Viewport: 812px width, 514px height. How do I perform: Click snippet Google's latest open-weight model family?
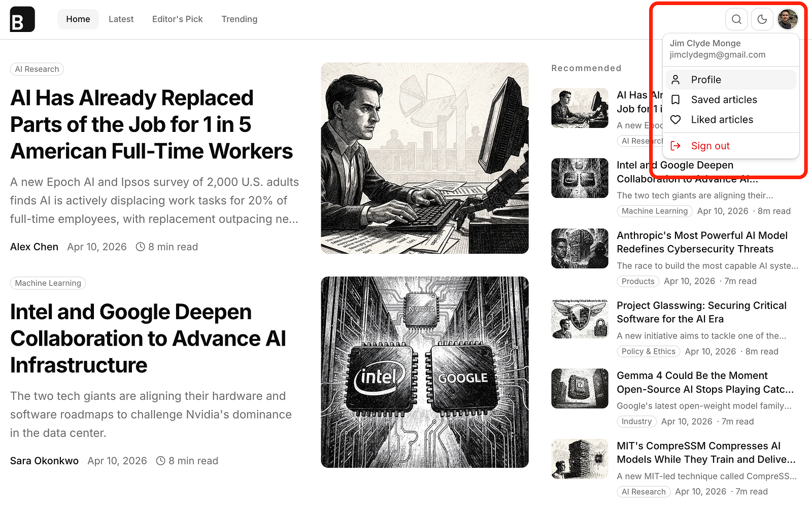(x=704, y=406)
